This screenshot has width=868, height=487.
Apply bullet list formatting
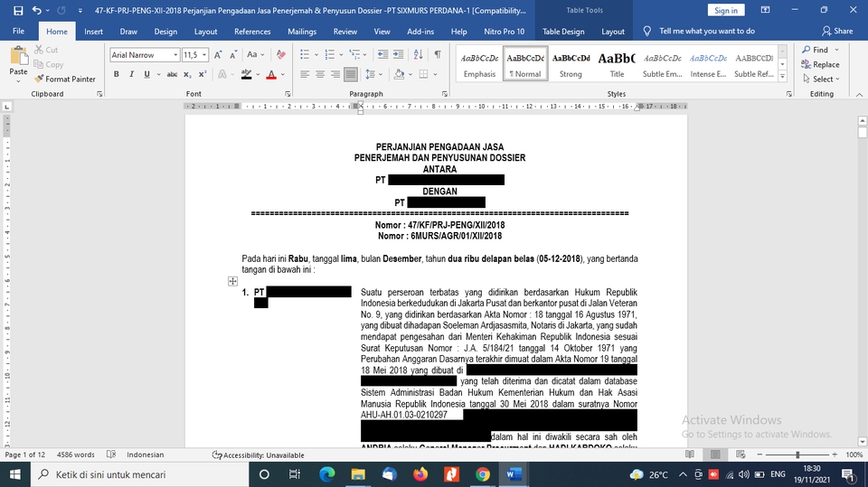coord(305,54)
